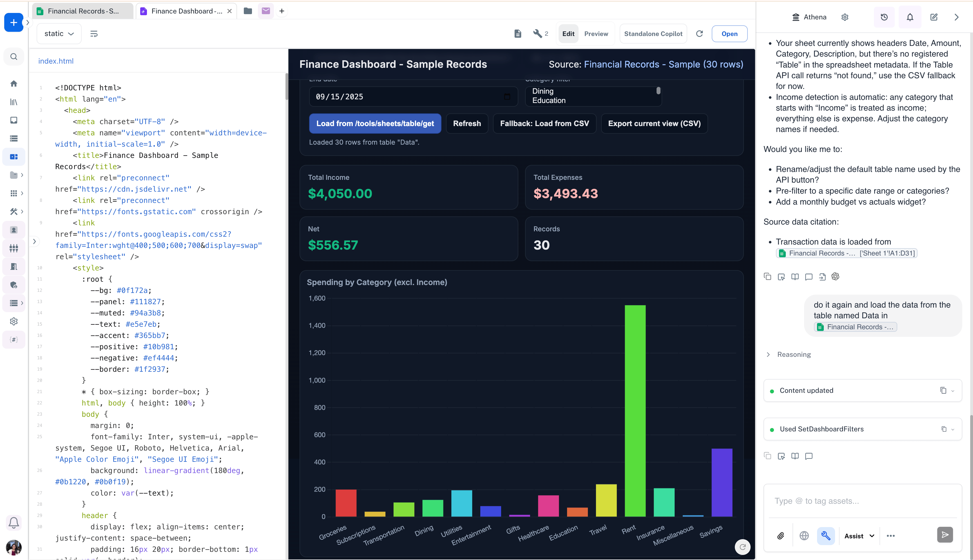Click Export current view (CSV)

tap(654, 124)
